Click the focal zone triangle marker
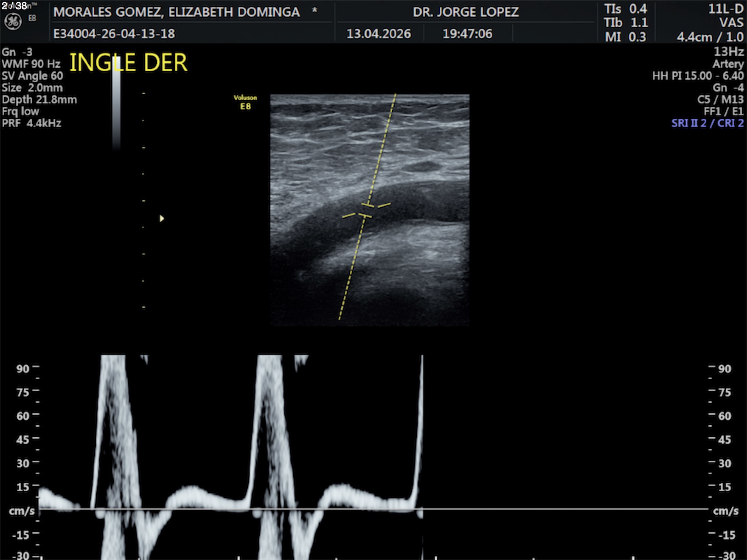This screenshot has width=747, height=560. [x=161, y=218]
